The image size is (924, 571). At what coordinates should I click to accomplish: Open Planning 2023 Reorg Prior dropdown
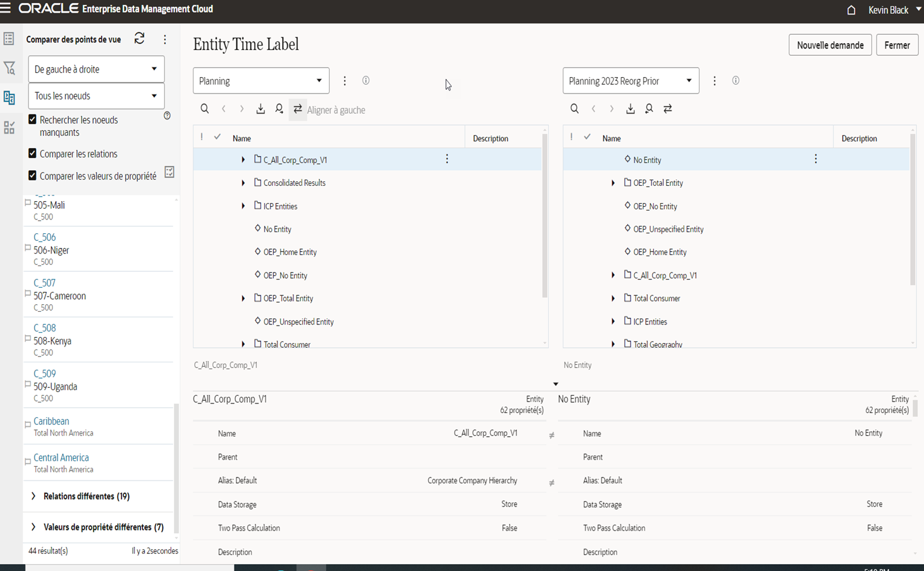[x=631, y=81]
